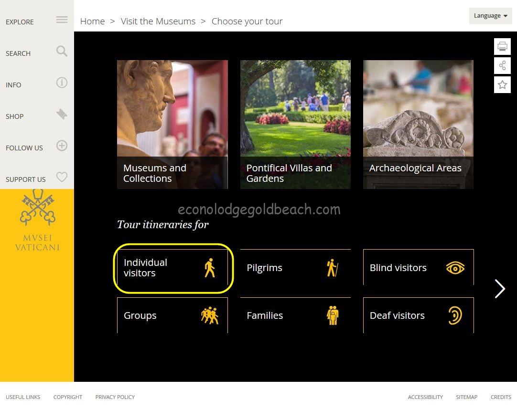Open the Museums and Collections thumbnail
Image resolution: width=517 pixels, height=420 pixels.
[x=172, y=124]
